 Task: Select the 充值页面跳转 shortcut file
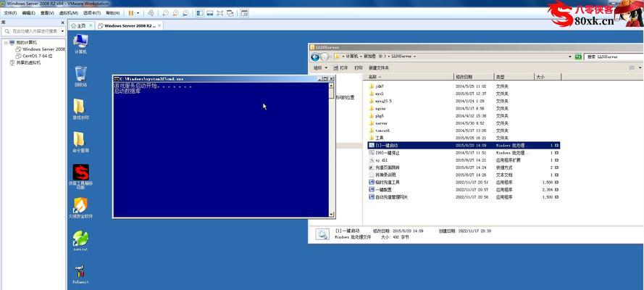point(385,167)
